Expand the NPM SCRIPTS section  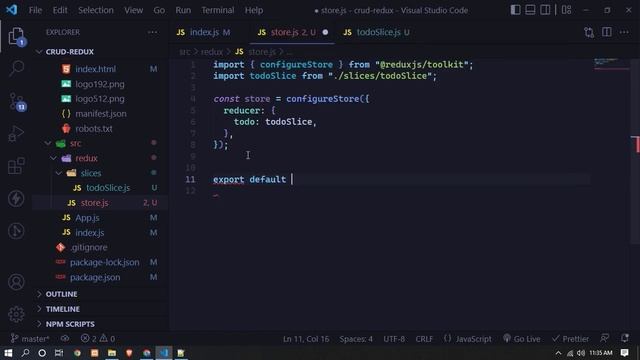point(39,324)
